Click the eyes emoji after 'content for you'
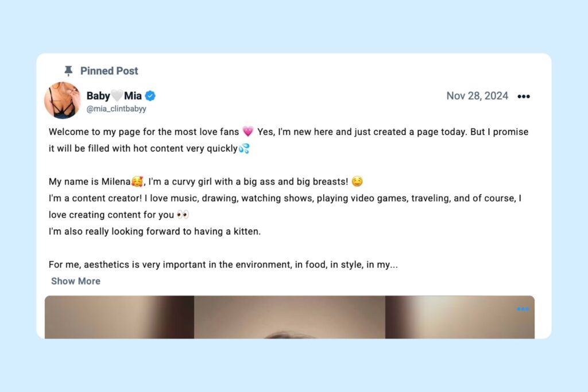 (x=183, y=214)
